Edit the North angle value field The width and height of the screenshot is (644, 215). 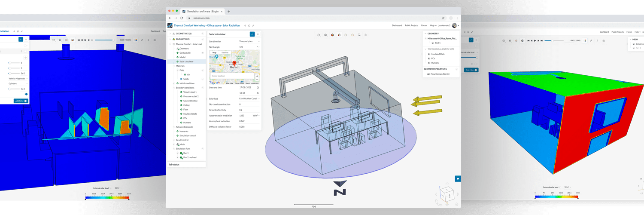click(x=247, y=47)
